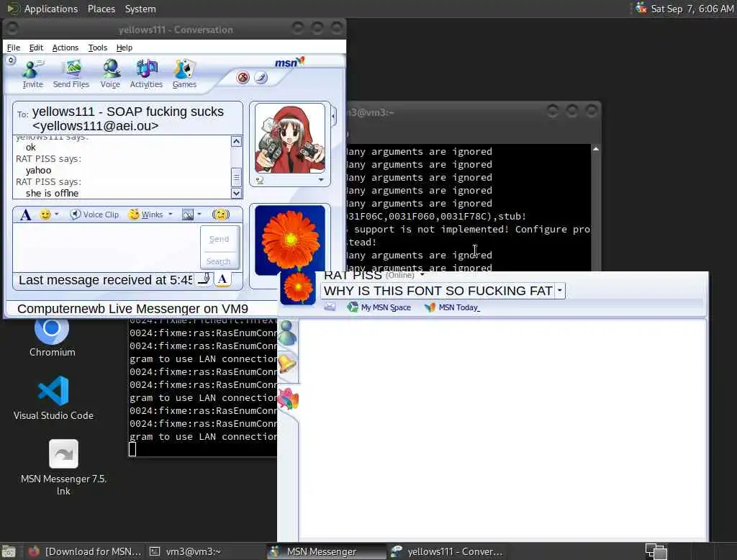Click the Search button below Send

219,261
